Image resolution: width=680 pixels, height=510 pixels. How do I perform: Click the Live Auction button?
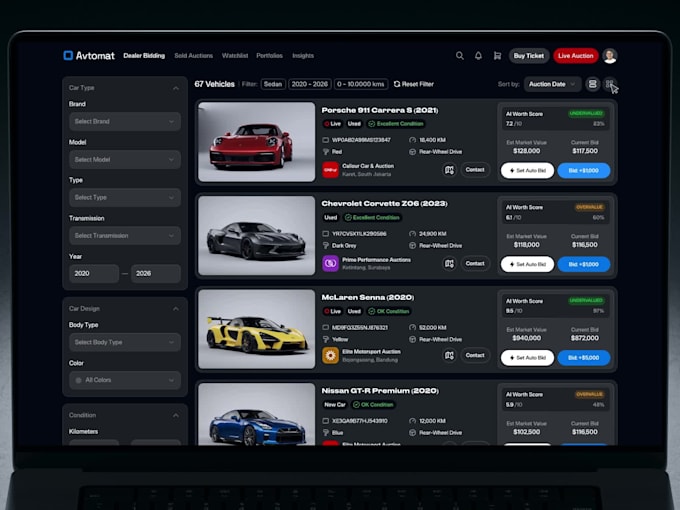[575, 56]
